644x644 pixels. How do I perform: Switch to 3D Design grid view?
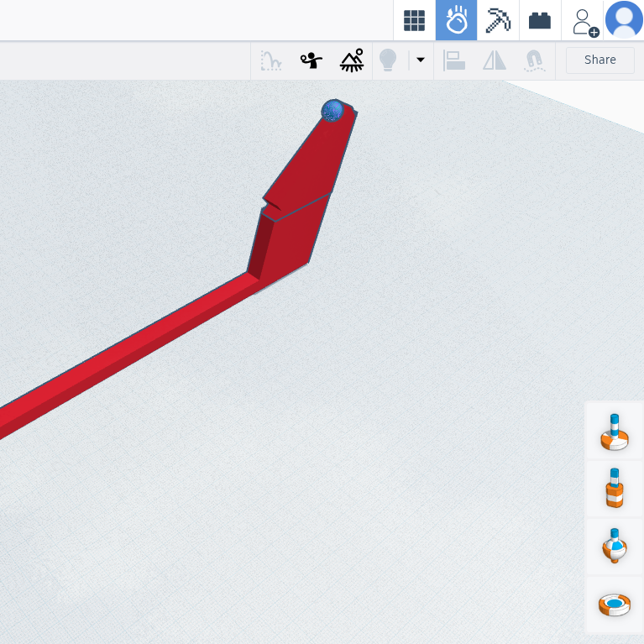click(x=414, y=20)
